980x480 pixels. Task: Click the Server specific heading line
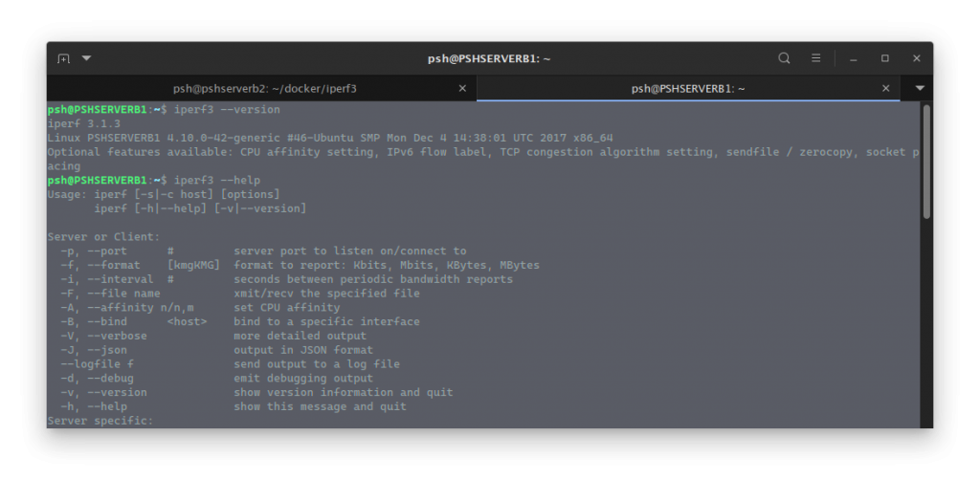(x=100, y=421)
